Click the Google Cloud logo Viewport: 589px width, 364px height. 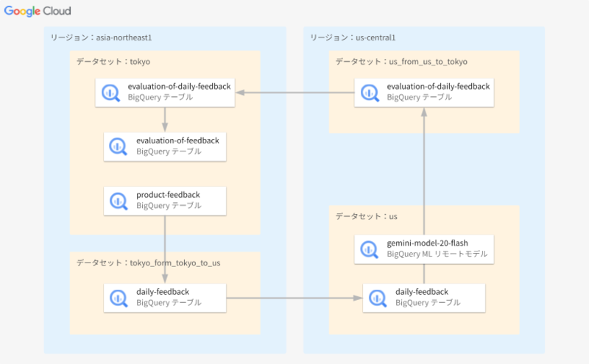pos(38,11)
